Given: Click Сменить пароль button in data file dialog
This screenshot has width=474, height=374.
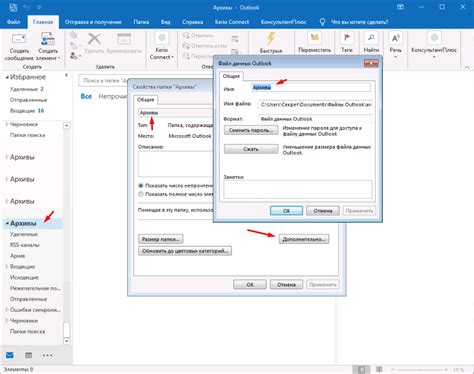Looking at the screenshot, I should pyautogui.click(x=251, y=130).
